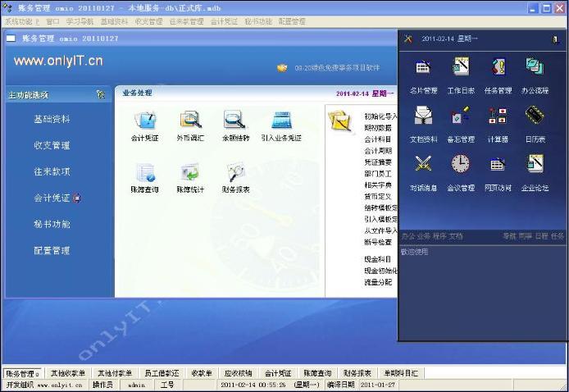The height and width of the screenshot is (392, 569).
Task: Open 名片管理 in the dark panel
Action: tap(423, 66)
